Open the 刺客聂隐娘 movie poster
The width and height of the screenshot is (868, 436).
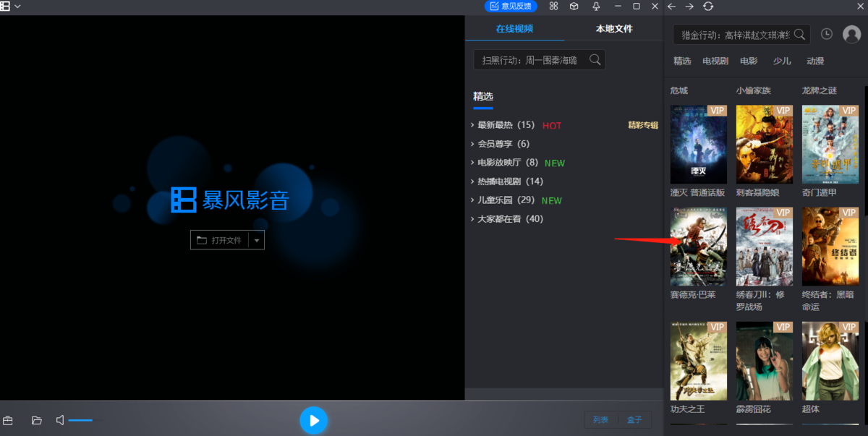click(x=765, y=144)
